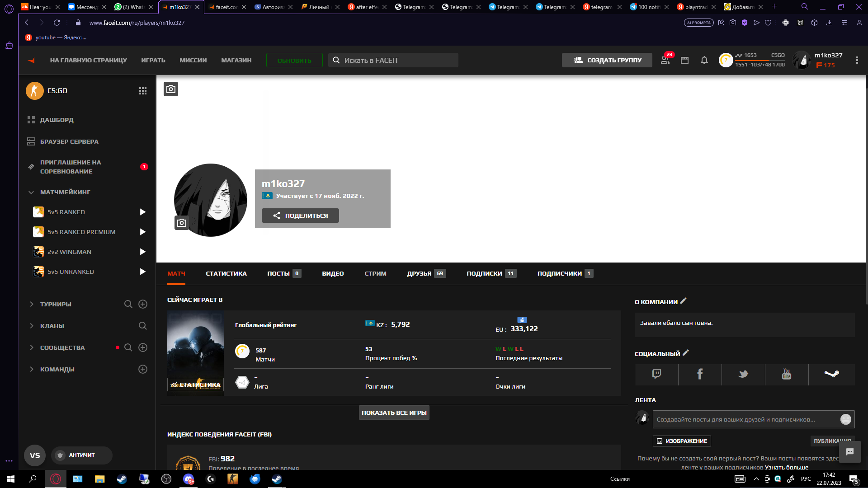This screenshot has width=868, height=488.
Task: Click the FACEIT logo icon
Action: (x=31, y=60)
